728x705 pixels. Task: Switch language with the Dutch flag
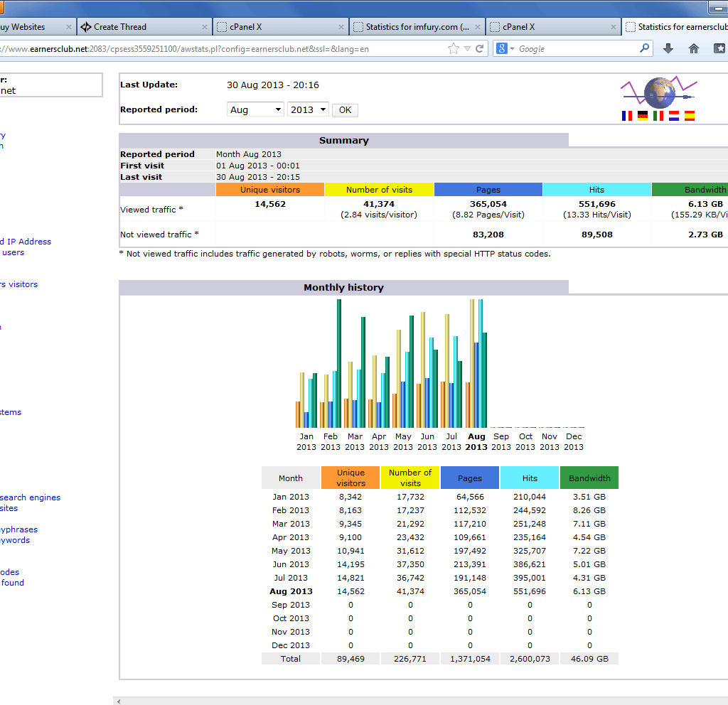tap(674, 116)
